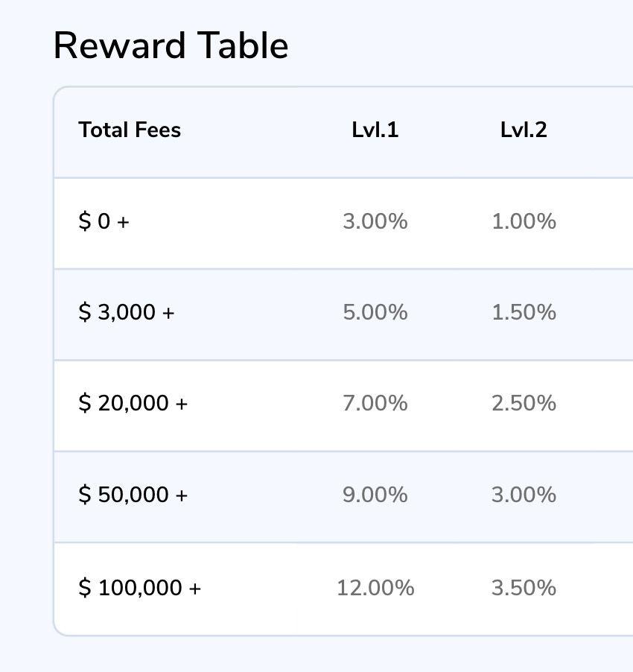Click the 3.50% Lvl.2 reward value
Viewport: 633px width, 672px height.
pos(524,588)
